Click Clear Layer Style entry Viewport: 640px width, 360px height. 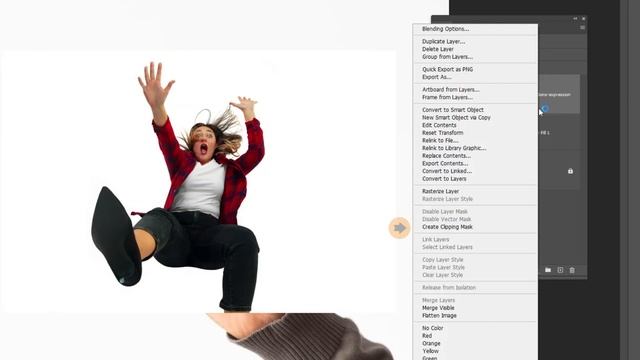[x=442, y=275]
